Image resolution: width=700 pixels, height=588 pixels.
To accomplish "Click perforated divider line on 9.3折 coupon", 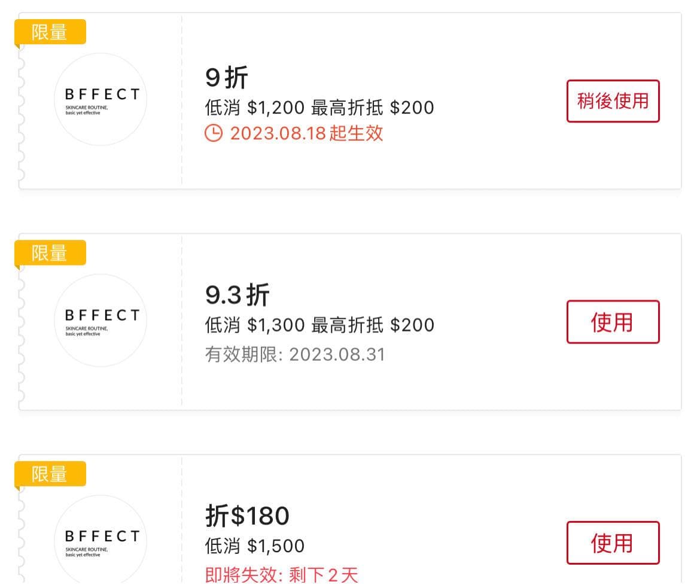I will (182, 321).
